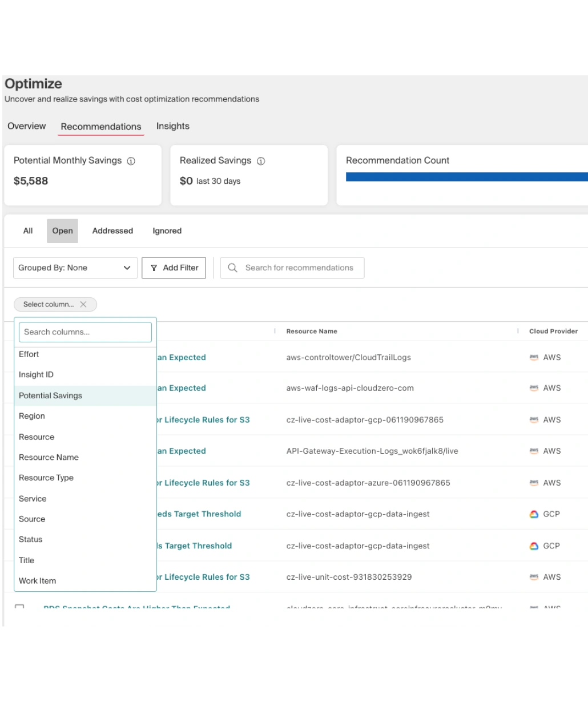
Task: Open the Overview tab
Action: [26, 126]
